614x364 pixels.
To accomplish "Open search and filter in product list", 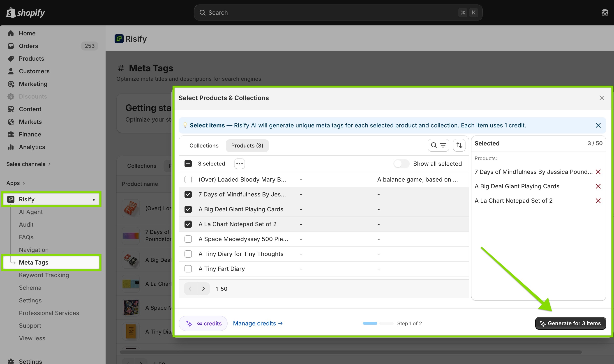I will click(438, 145).
